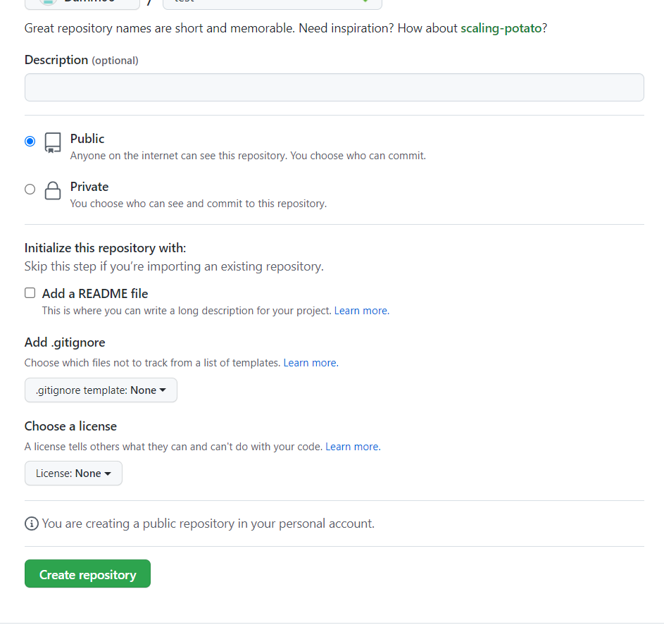Click inside the Description input field
The width and height of the screenshot is (664, 644).
tap(334, 87)
